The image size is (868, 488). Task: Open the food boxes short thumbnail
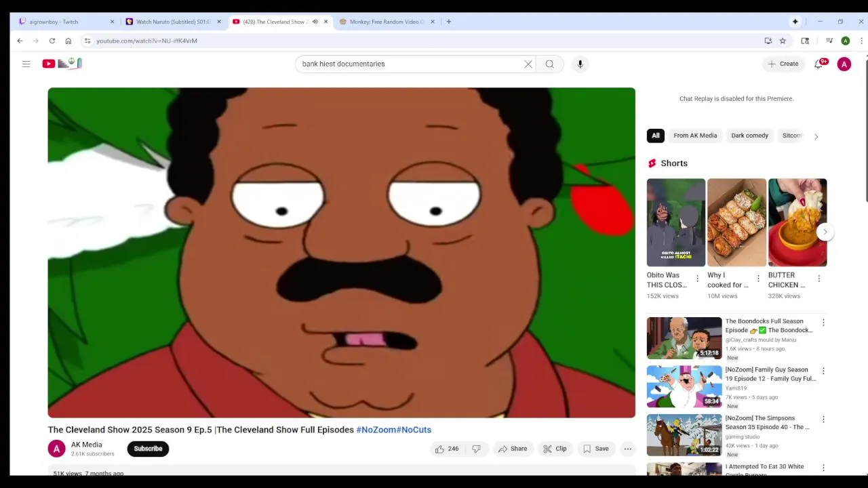click(736, 222)
